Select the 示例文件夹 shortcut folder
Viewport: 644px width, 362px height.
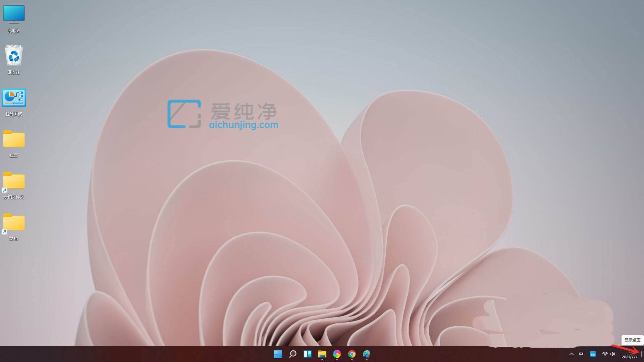coord(14,185)
